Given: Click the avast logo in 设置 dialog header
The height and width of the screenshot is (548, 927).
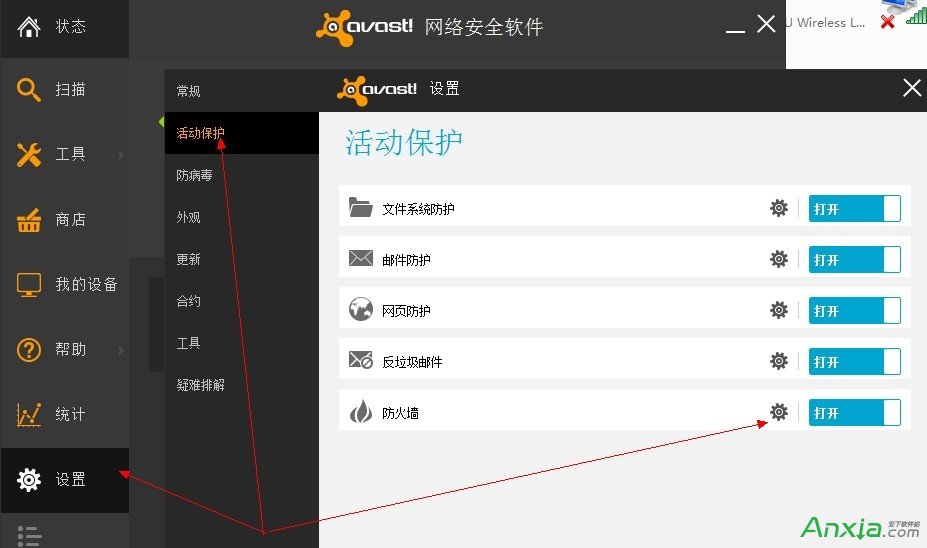Looking at the screenshot, I should tap(377, 90).
